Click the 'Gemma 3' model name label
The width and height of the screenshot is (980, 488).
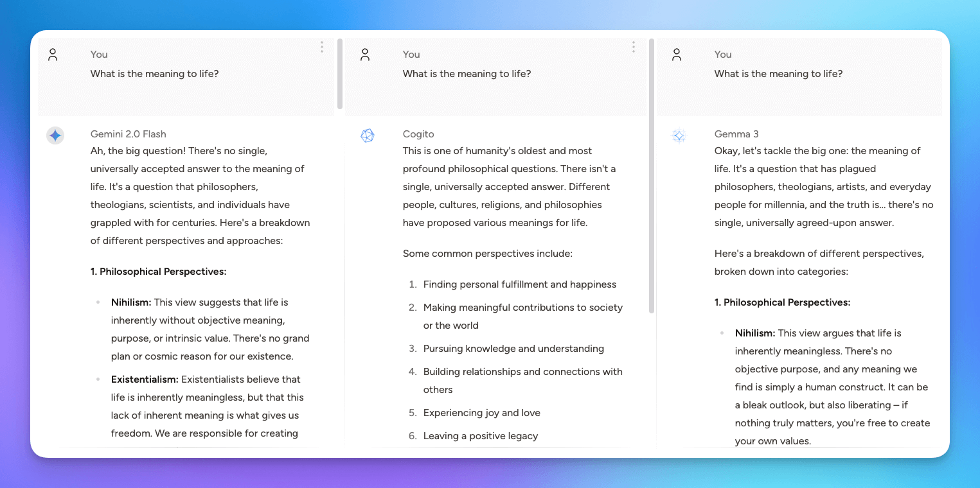click(736, 134)
